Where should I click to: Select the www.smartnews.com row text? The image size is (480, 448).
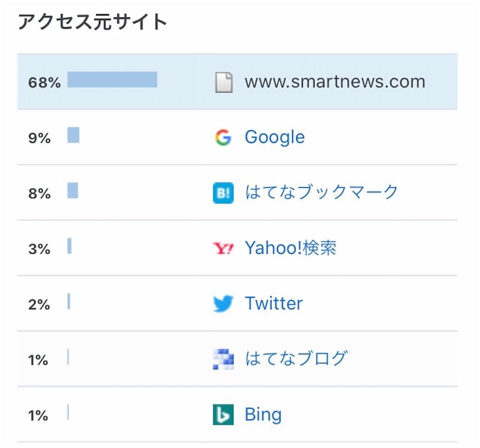click(x=335, y=82)
